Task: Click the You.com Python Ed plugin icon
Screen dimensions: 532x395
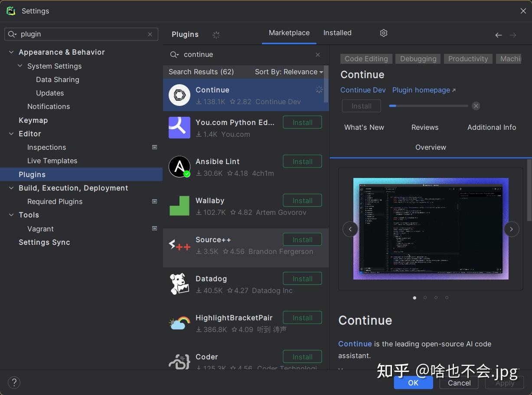Action: click(x=179, y=128)
